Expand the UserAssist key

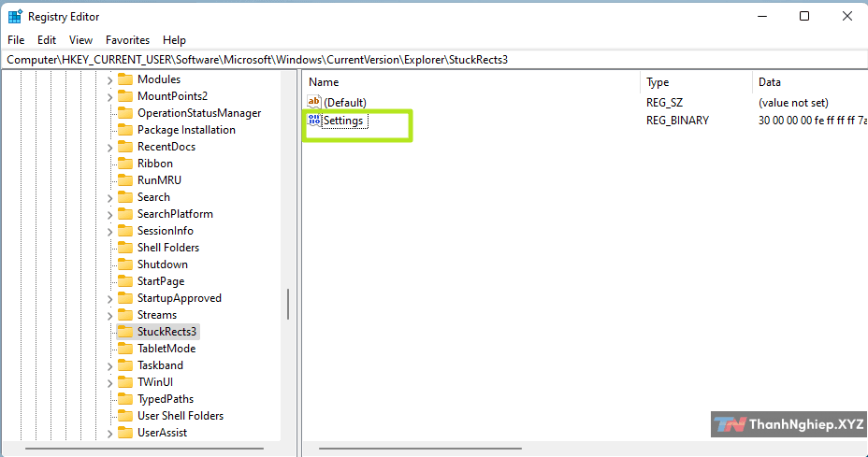tap(109, 434)
